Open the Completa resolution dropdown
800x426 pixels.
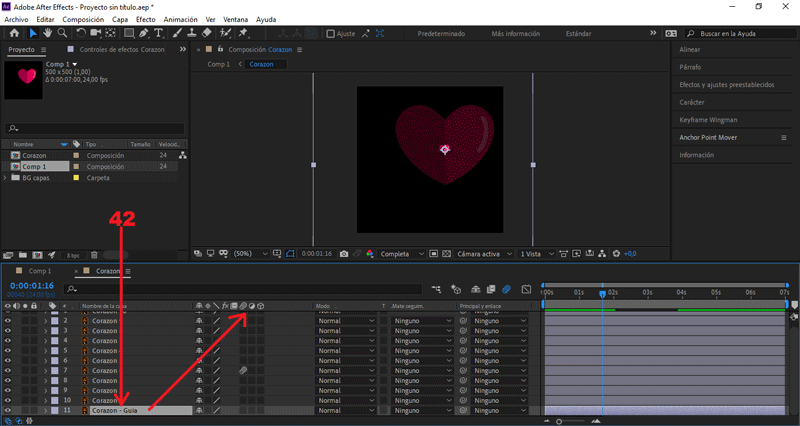click(403, 254)
